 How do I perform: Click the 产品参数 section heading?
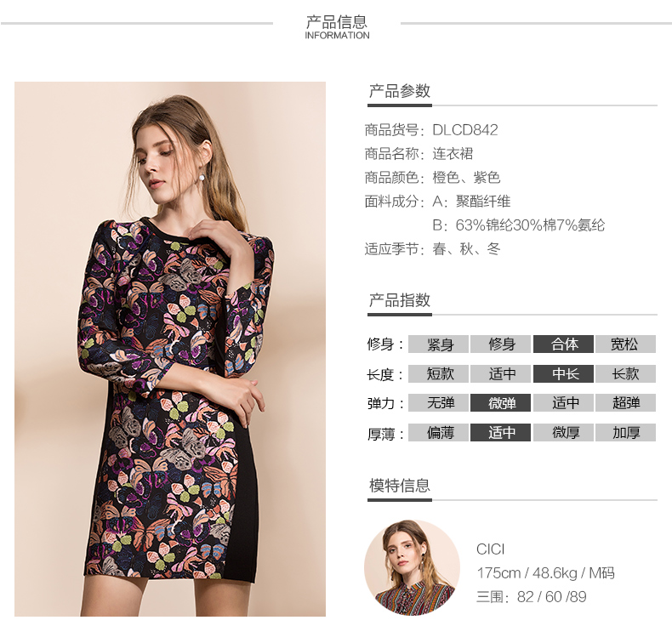[x=400, y=91]
